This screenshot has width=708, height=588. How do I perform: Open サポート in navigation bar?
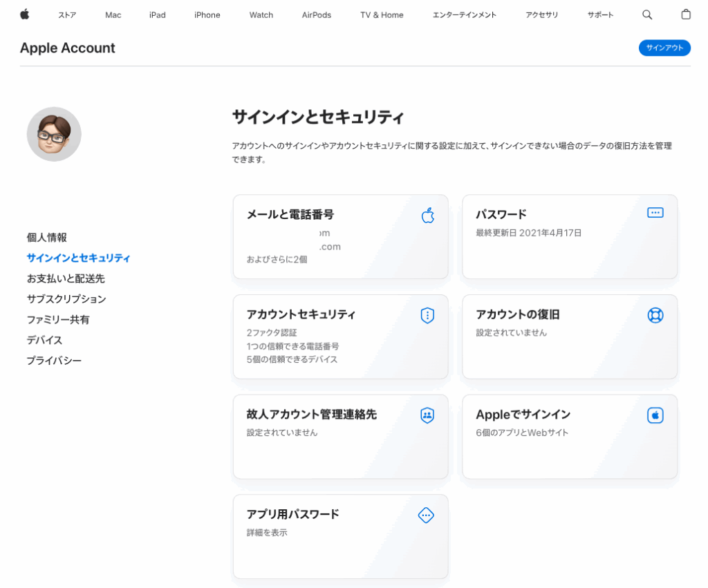600,15
